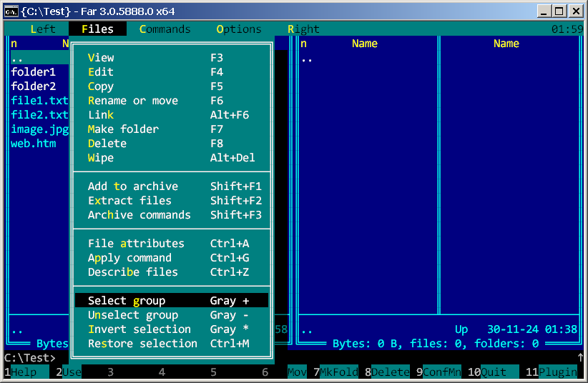
Task: Open the Right panel menu
Action: [303, 29]
